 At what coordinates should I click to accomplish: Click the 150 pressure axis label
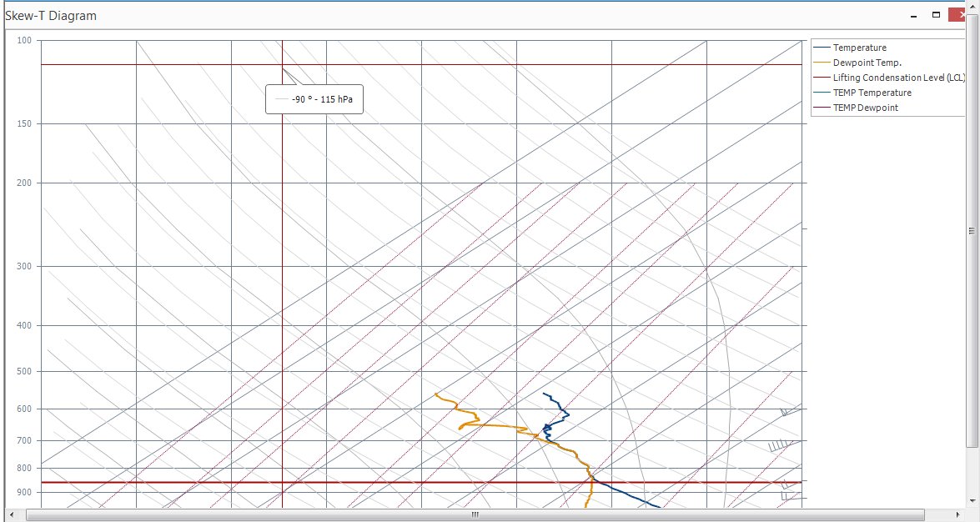[23, 123]
